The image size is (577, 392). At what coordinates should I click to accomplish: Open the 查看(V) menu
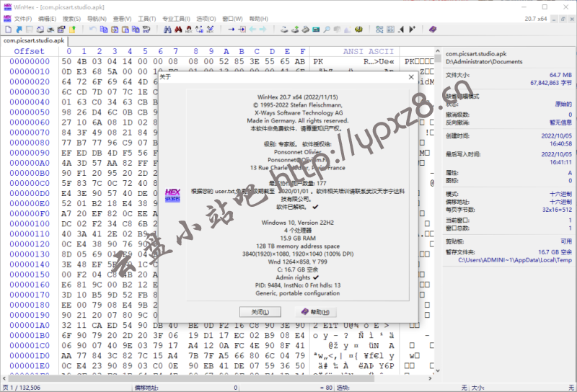122,19
